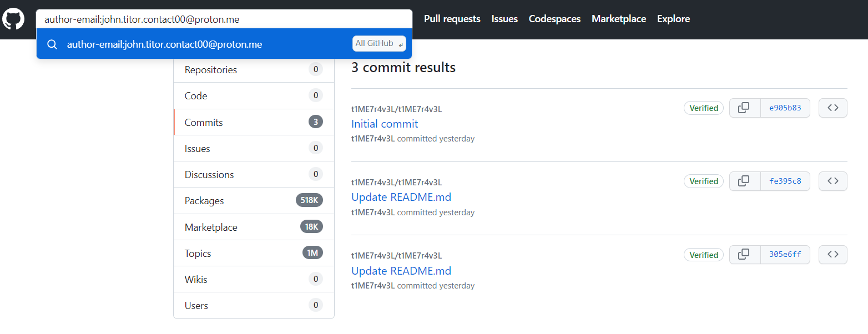Click inside the GitHub search field
Viewport: 868px width, 334px height.
click(x=224, y=19)
